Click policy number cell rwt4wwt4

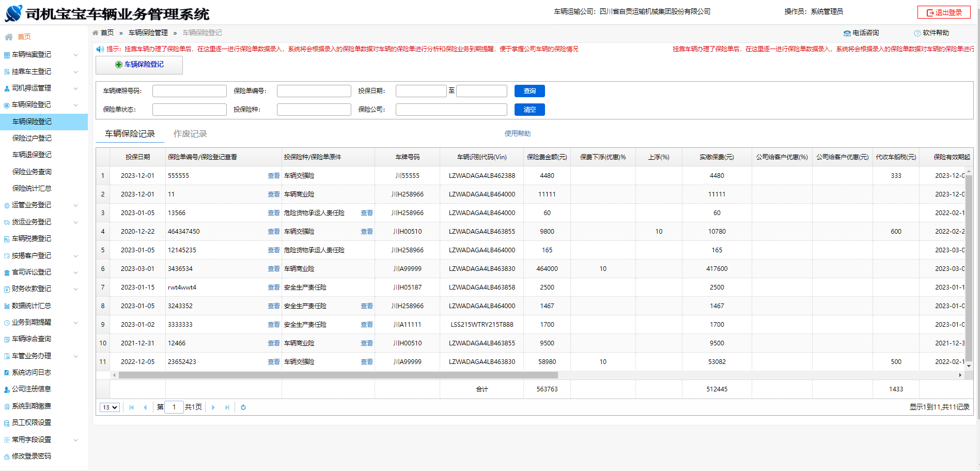tap(182, 287)
